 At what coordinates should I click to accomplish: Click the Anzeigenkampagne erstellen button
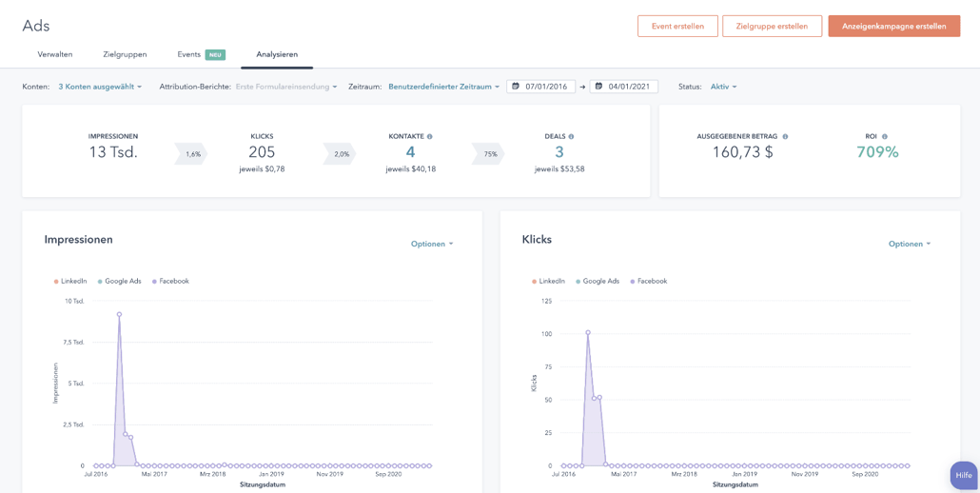tap(893, 27)
